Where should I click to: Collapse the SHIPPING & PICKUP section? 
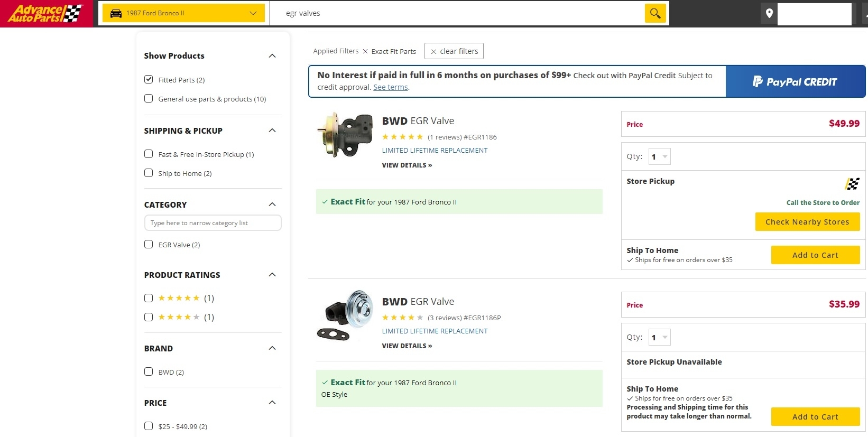click(x=272, y=131)
